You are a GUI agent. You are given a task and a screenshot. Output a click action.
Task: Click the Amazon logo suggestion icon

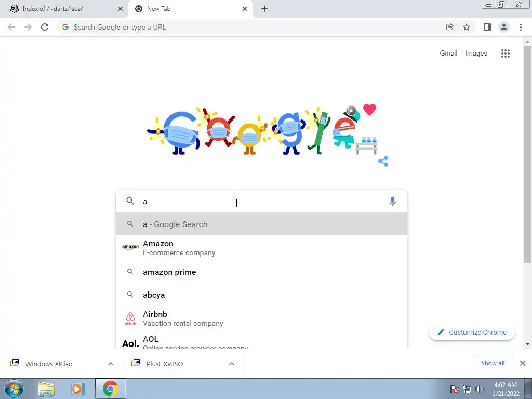tap(130, 247)
